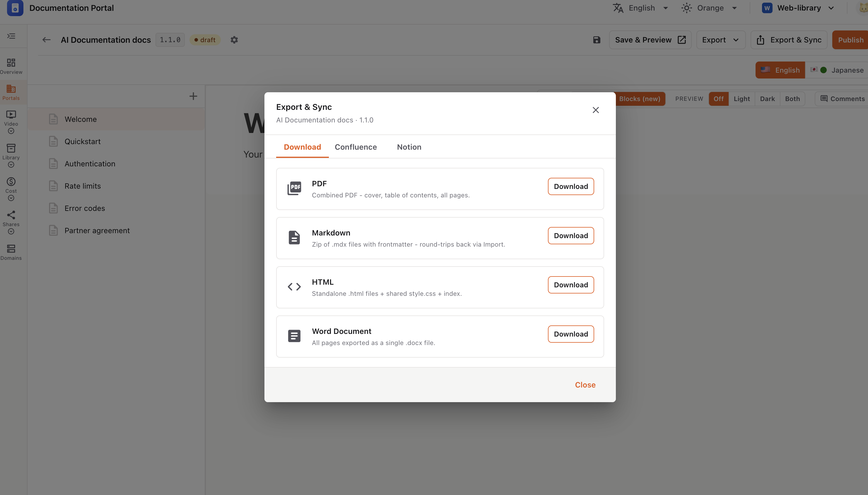
Task: Open Comments panel icon
Action: (x=842, y=99)
